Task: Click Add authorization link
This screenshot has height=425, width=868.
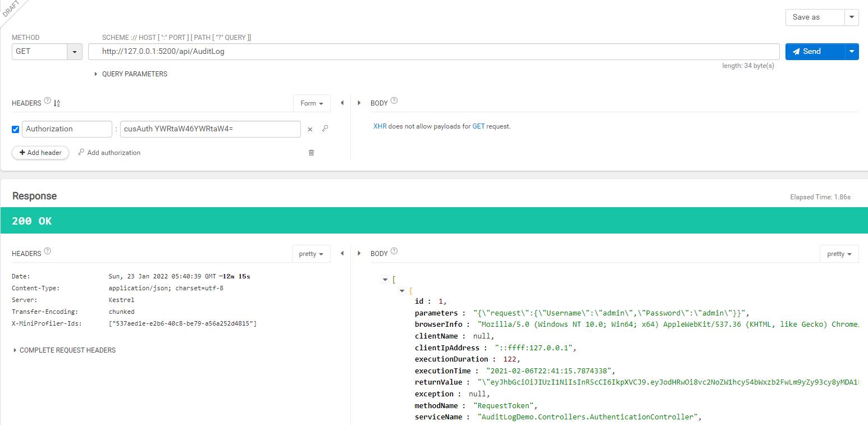Action: pos(109,153)
